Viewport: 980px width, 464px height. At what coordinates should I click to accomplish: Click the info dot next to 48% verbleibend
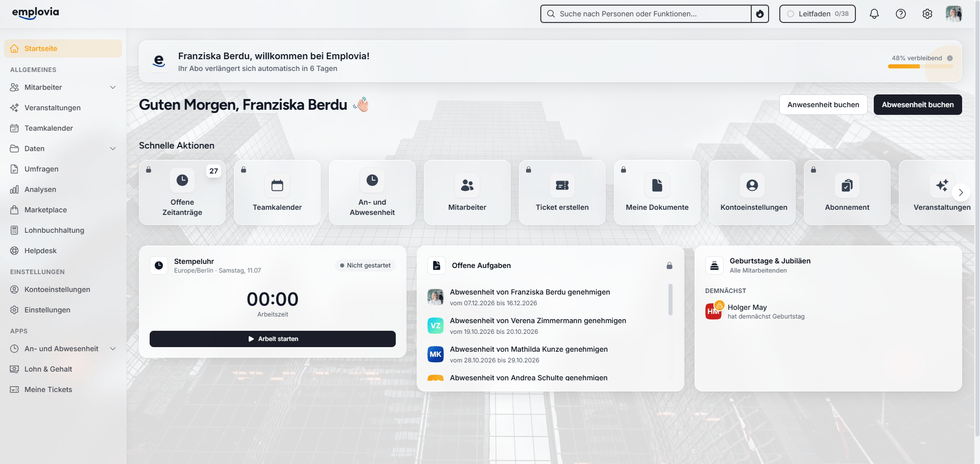pyautogui.click(x=950, y=58)
